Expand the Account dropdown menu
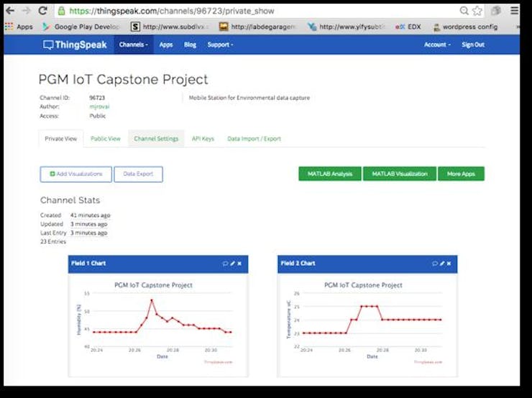 437,45
